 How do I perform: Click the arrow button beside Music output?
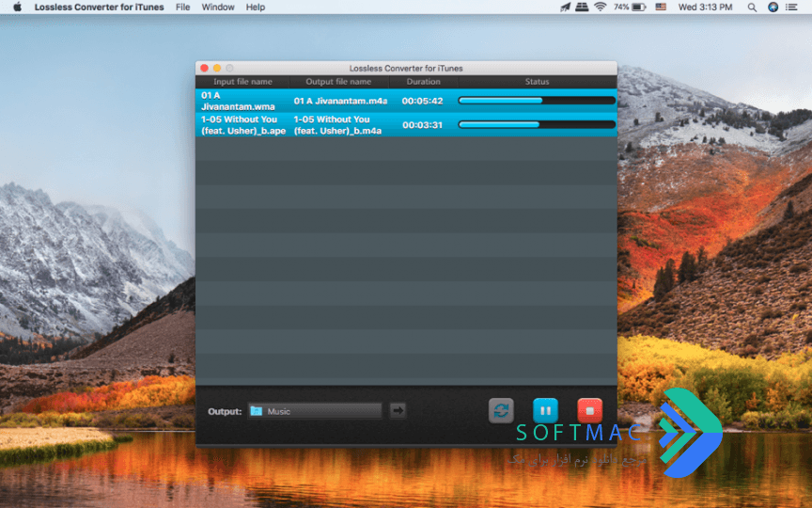tap(398, 410)
